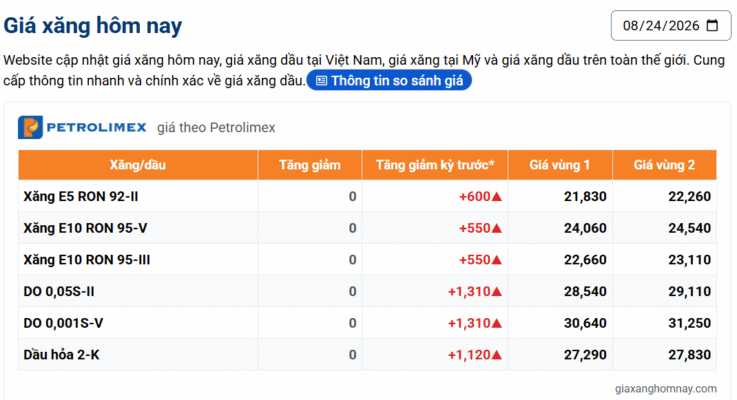Click Xăng/dầu column header
Screen dimensions: 737x400
[138, 165]
